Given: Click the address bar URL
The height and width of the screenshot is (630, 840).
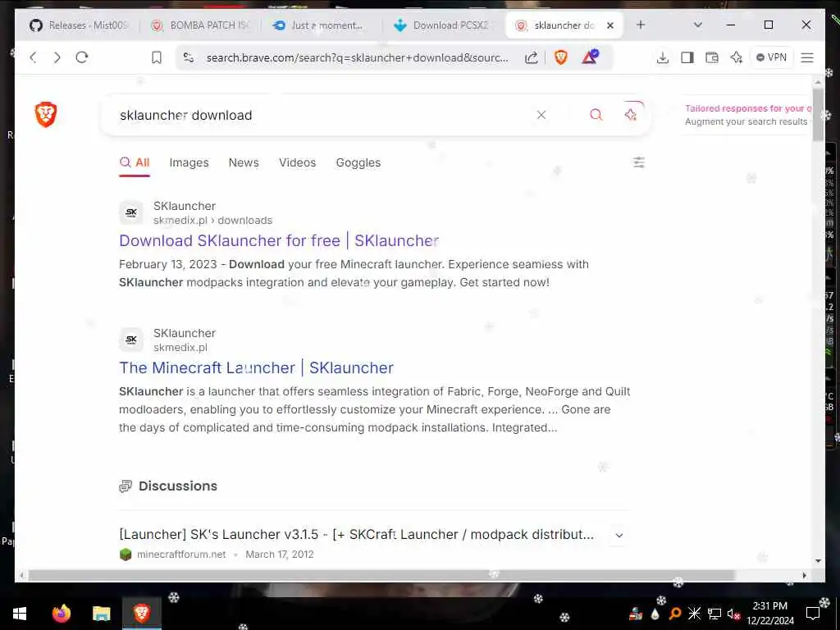Looking at the screenshot, I should coord(358,57).
